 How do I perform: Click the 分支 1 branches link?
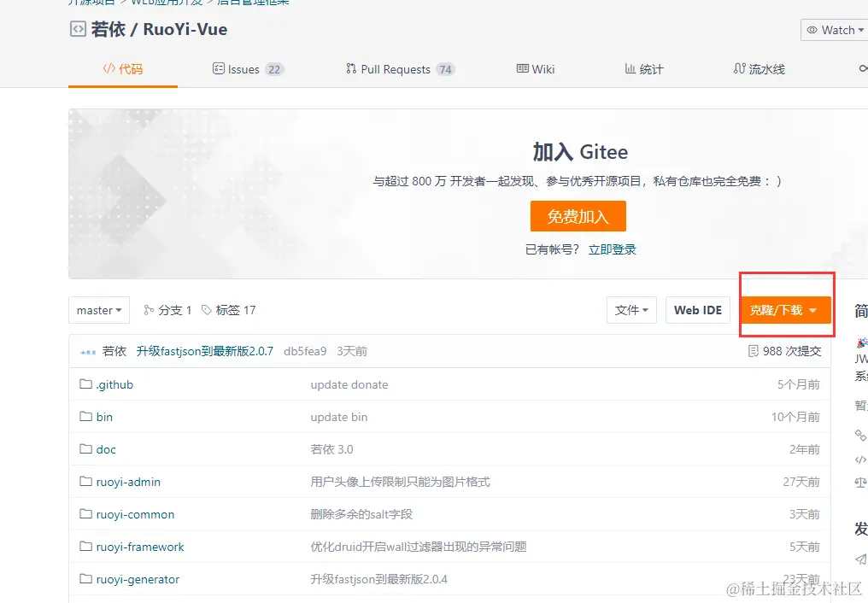click(167, 310)
